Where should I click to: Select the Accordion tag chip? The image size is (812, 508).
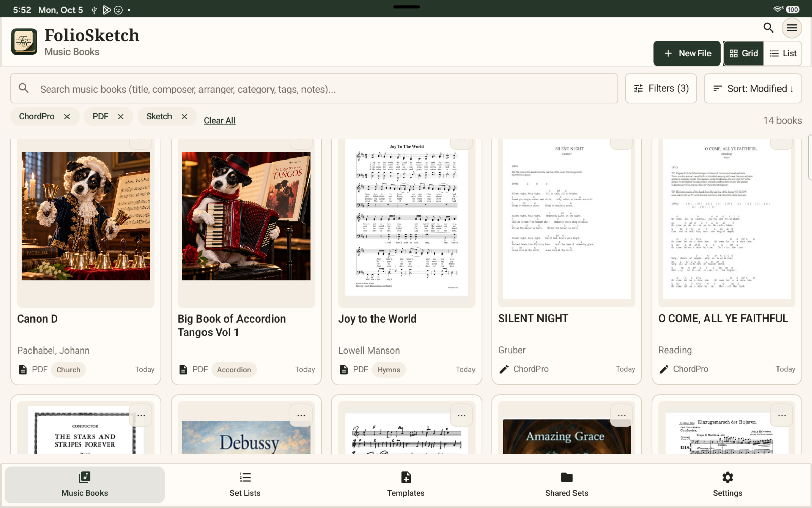click(x=234, y=370)
